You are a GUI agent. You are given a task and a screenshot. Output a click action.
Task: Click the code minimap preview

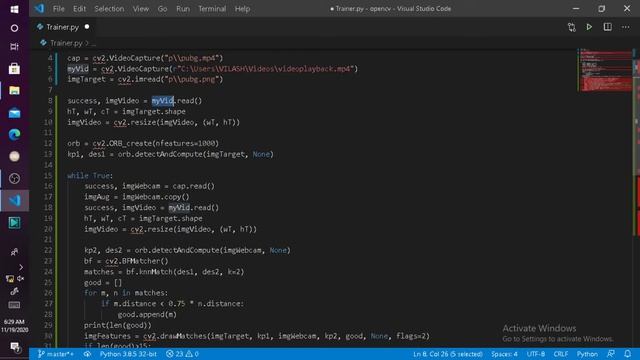point(605,70)
